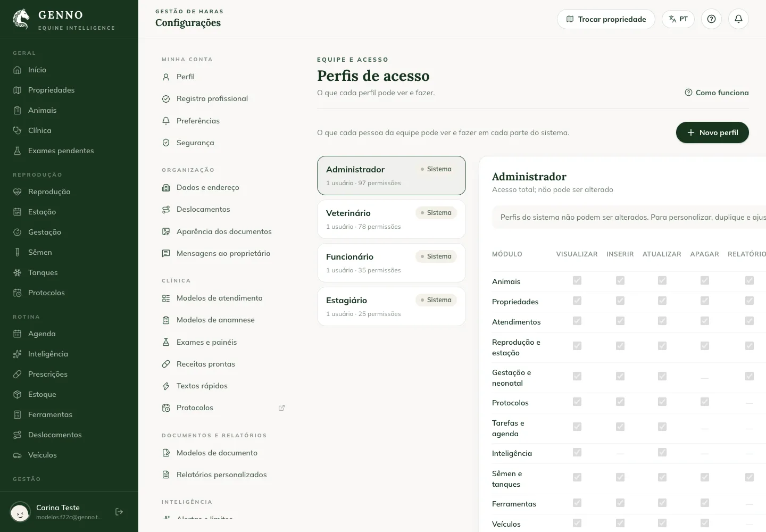
Task: Click the Sêmen e tanques module row label
Action: point(507,479)
